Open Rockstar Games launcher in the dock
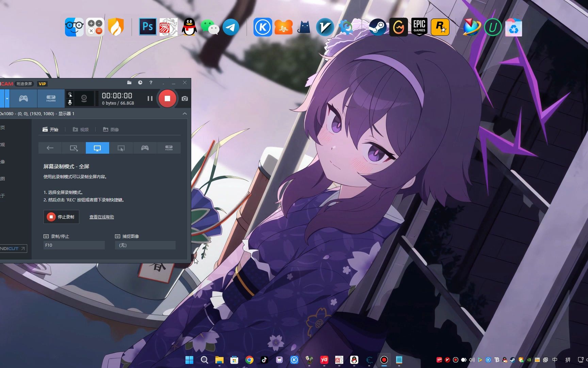Image resolution: width=588 pixels, height=368 pixels. tap(440, 27)
